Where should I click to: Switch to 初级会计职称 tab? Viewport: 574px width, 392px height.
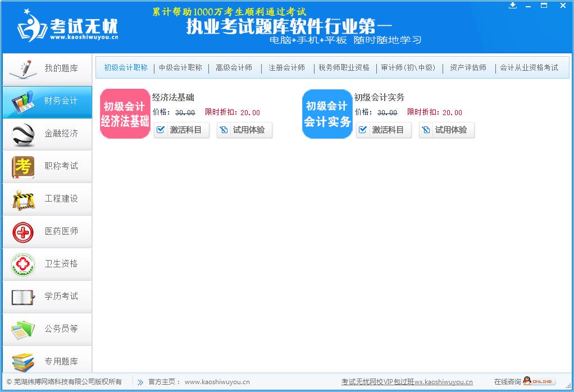click(x=126, y=68)
